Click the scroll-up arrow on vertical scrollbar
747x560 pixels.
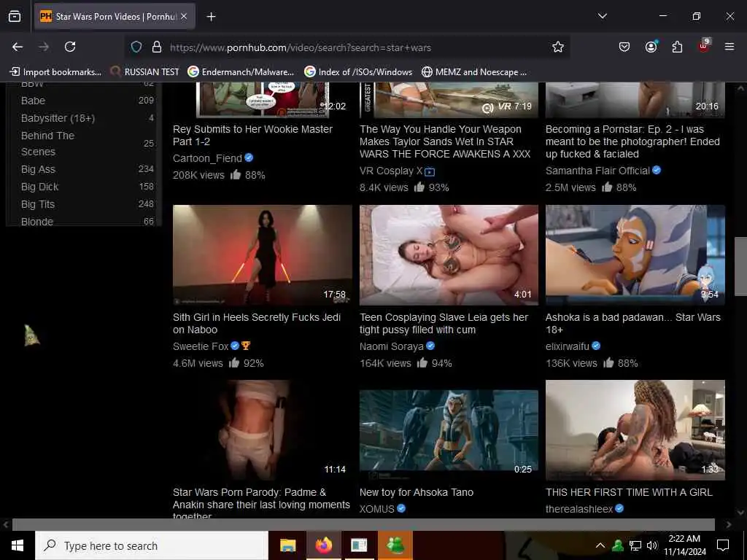[741, 87]
